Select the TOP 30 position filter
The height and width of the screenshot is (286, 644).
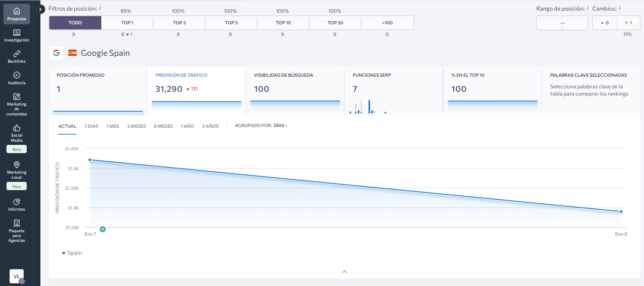pyautogui.click(x=335, y=23)
